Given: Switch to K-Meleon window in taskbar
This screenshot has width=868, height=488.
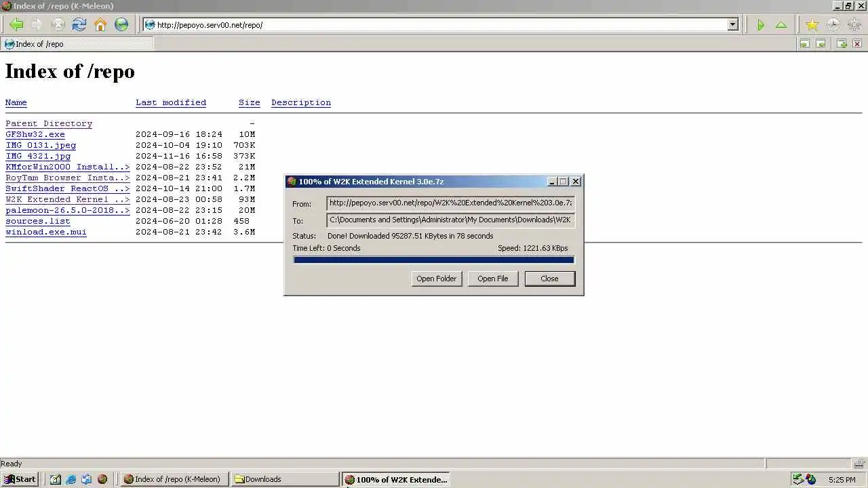Looking at the screenshot, I should point(174,479).
